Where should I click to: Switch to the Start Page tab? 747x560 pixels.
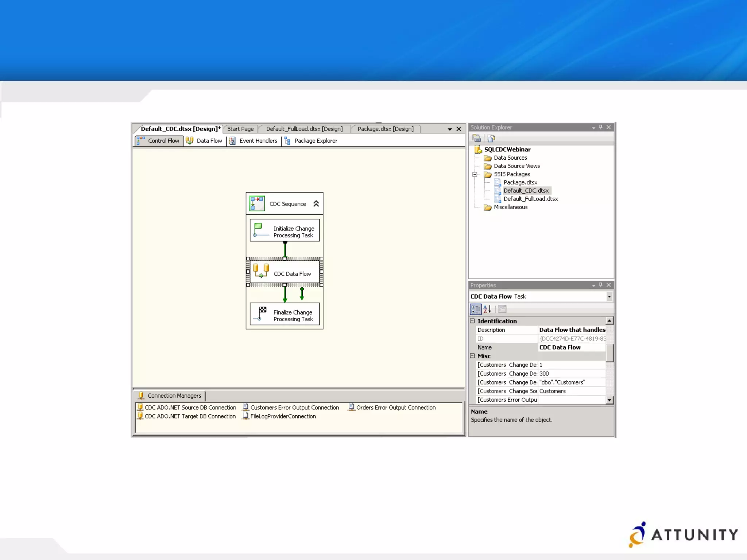coord(240,129)
